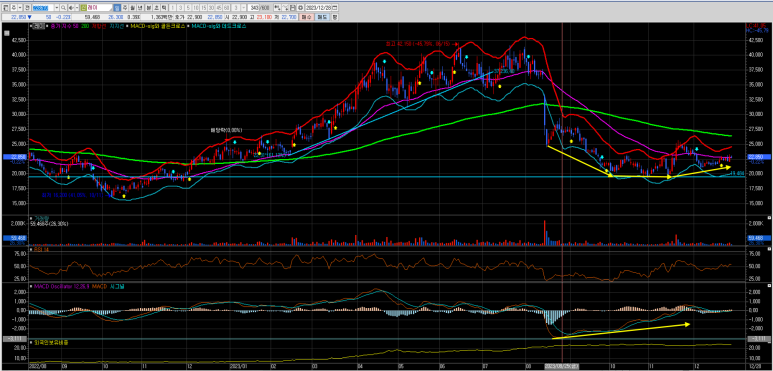Click the green '200' moving average legend
The height and width of the screenshot is (371, 773).
tap(85, 26)
